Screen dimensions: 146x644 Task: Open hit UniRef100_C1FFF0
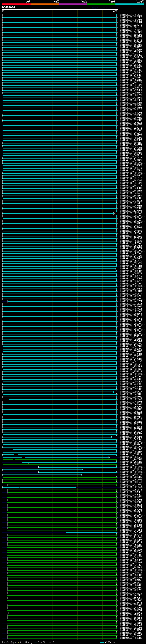click(131, 17)
